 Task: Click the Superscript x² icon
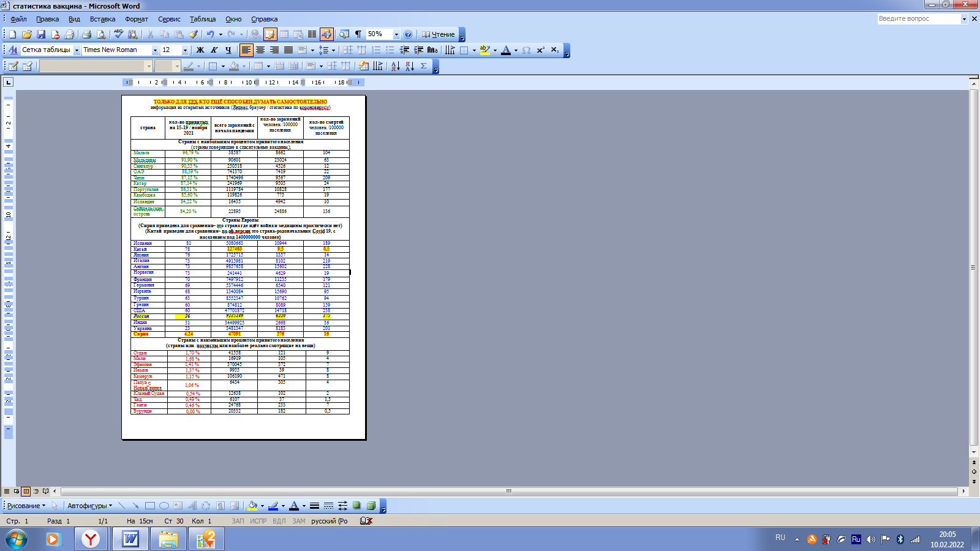[540, 50]
